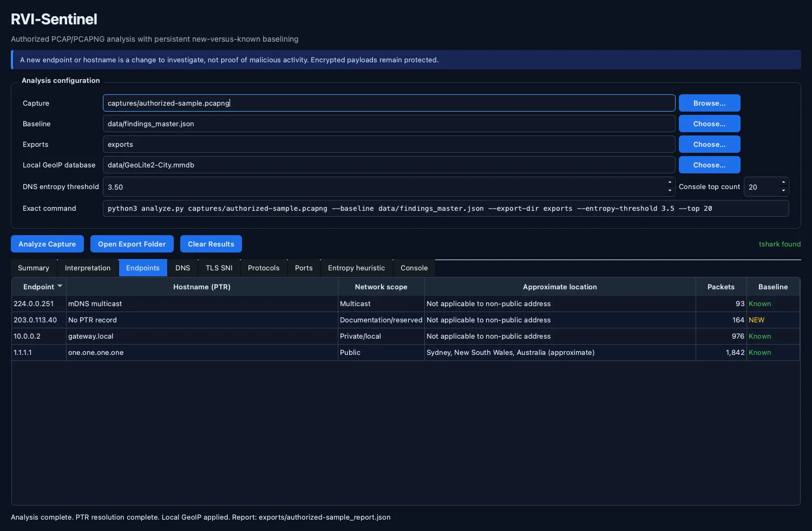The width and height of the screenshot is (812, 531).
Task: Click the tshark found status text
Action: tap(780, 244)
